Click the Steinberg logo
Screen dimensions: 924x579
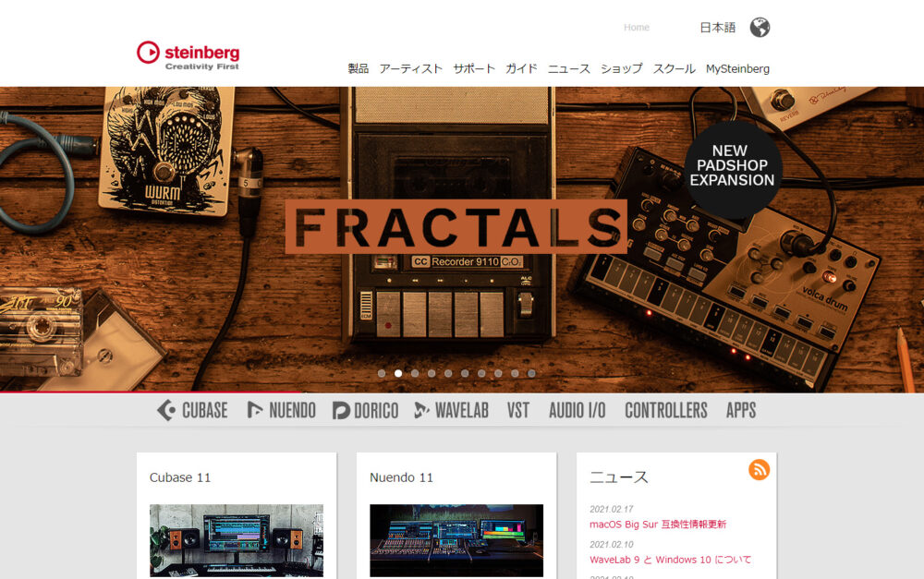[x=188, y=56]
